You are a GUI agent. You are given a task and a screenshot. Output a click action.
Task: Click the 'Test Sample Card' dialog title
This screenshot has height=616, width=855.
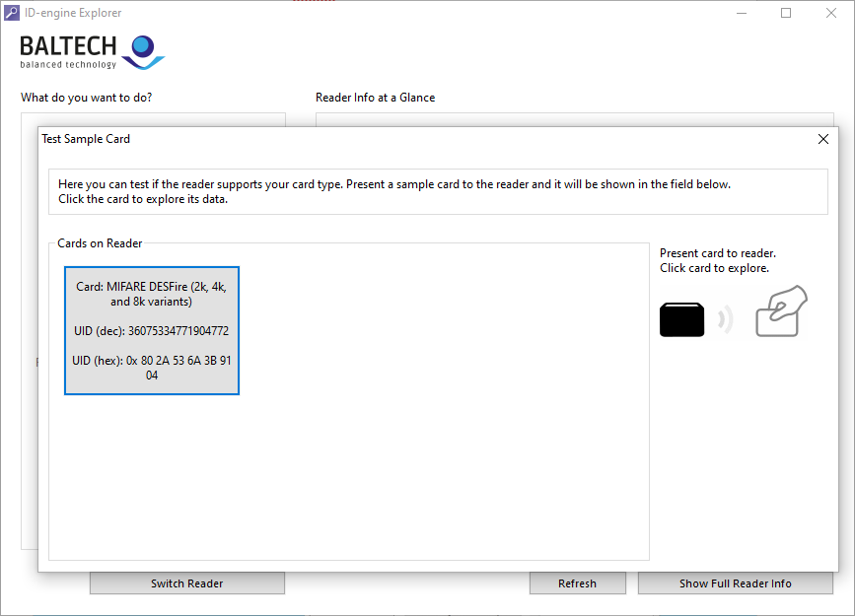point(86,139)
